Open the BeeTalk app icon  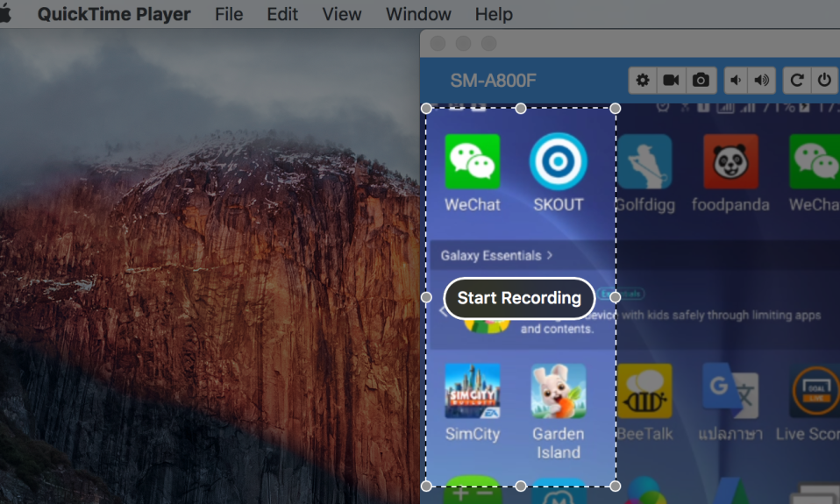click(644, 391)
